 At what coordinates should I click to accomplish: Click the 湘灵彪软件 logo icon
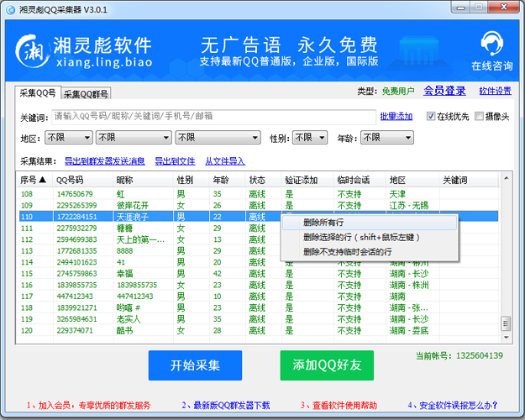click(33, 51)
